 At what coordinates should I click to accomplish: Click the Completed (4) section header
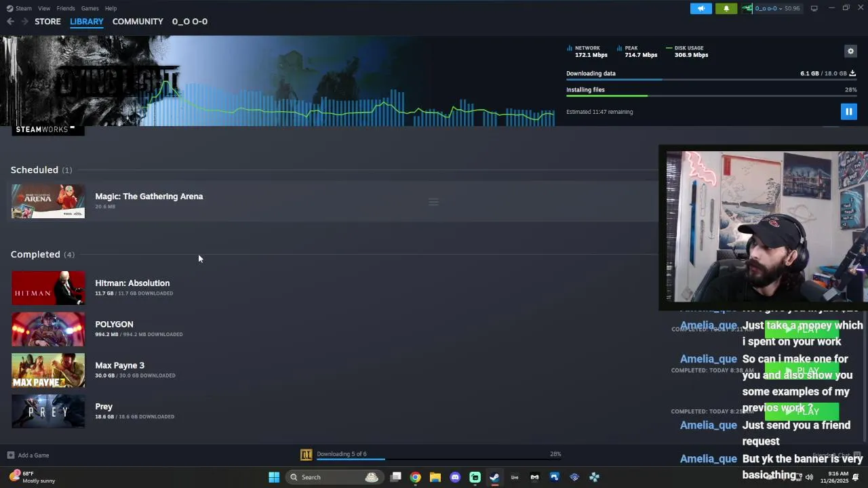42,254
